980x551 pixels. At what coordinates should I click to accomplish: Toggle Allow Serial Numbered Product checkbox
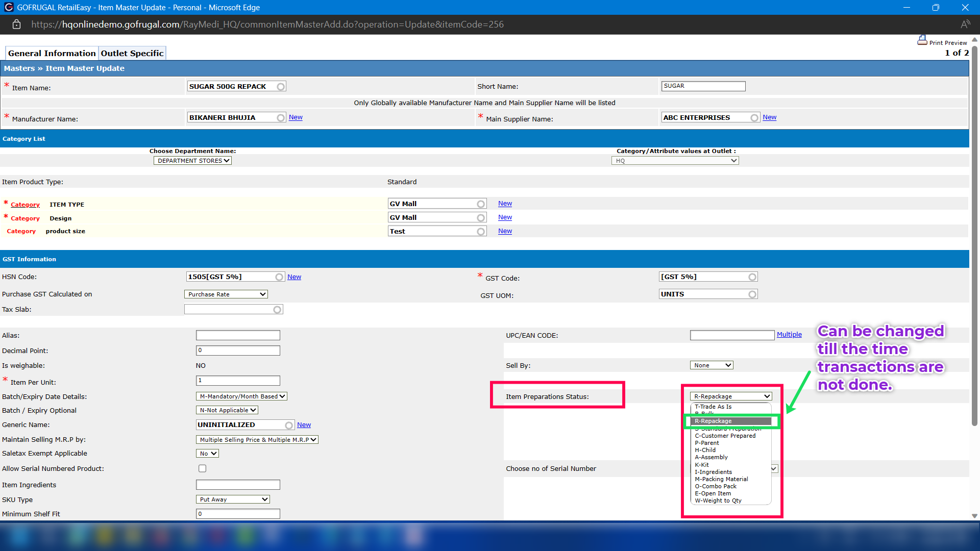(202, 468)
